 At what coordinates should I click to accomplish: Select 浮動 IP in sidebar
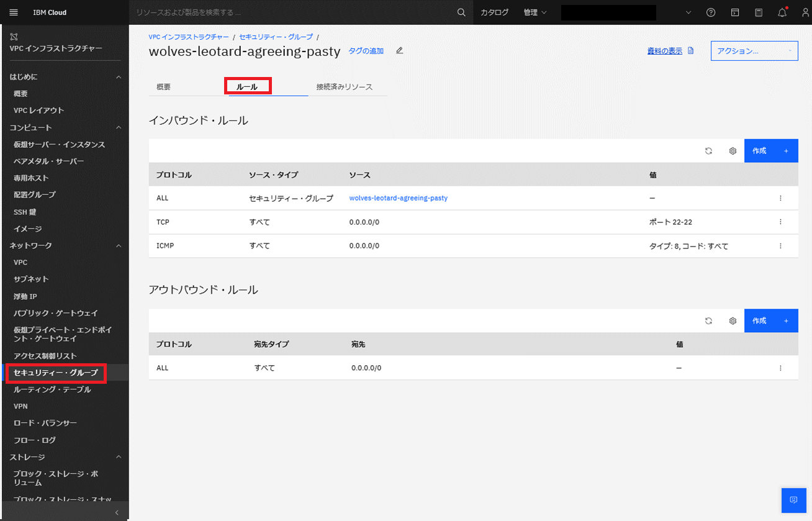25,296
